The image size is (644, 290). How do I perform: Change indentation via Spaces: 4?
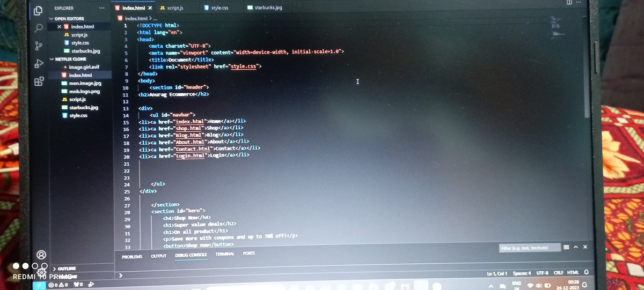(x=522, y=274)
